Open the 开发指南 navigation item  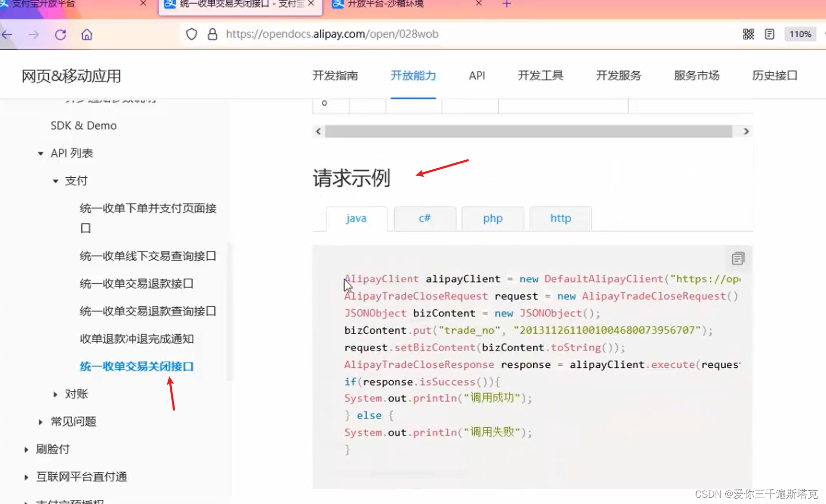coord(335,75)
